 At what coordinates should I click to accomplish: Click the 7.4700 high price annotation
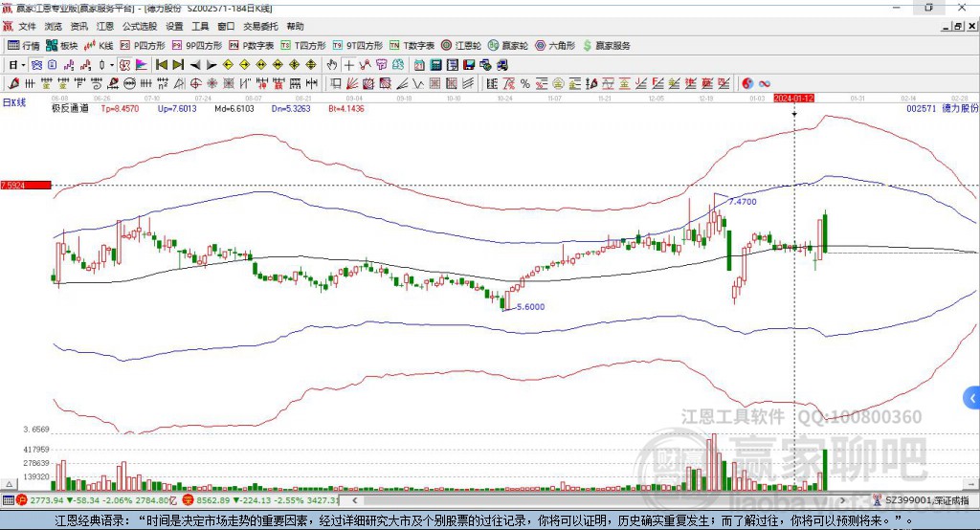[x=743, y=202]
